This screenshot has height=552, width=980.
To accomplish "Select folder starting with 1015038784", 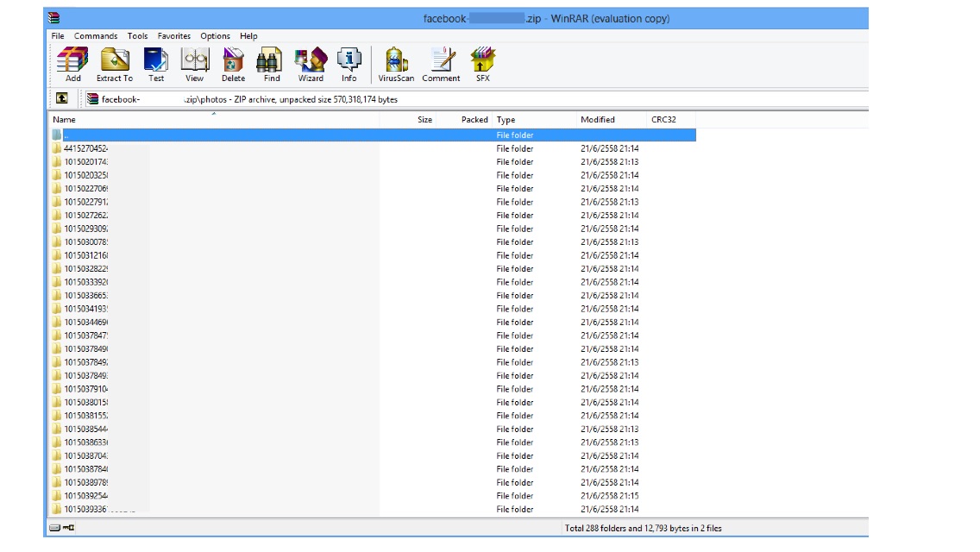I will (x=374, y=469).
